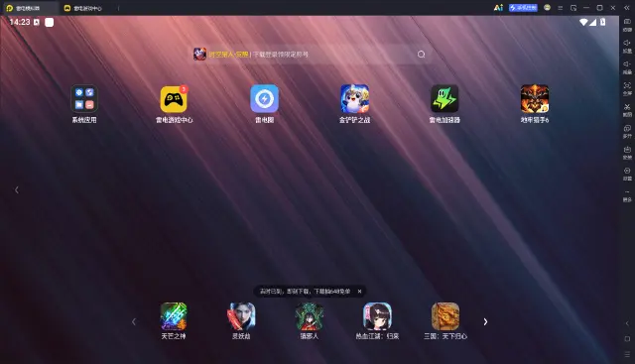
Task: Open the 雷电加速器 app
Action: [444, 98]
